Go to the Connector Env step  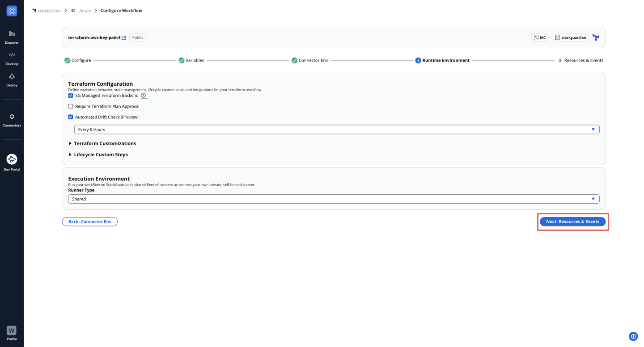tap(310, 60)
